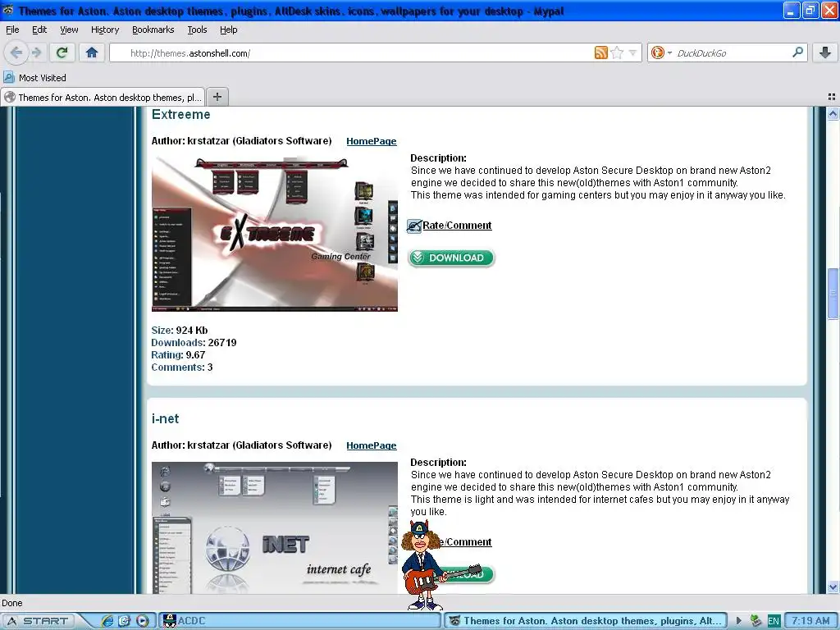The height and width of the screenshot is (630, 840).
Task: Click the search magnifier icon
Action: (797, 52)
